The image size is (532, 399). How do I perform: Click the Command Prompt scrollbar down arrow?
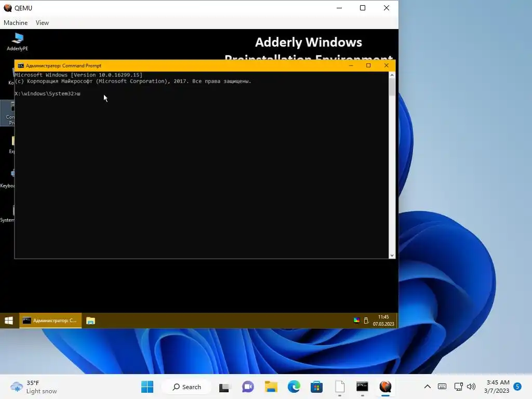pyautogui.click(x=392, y=255)
